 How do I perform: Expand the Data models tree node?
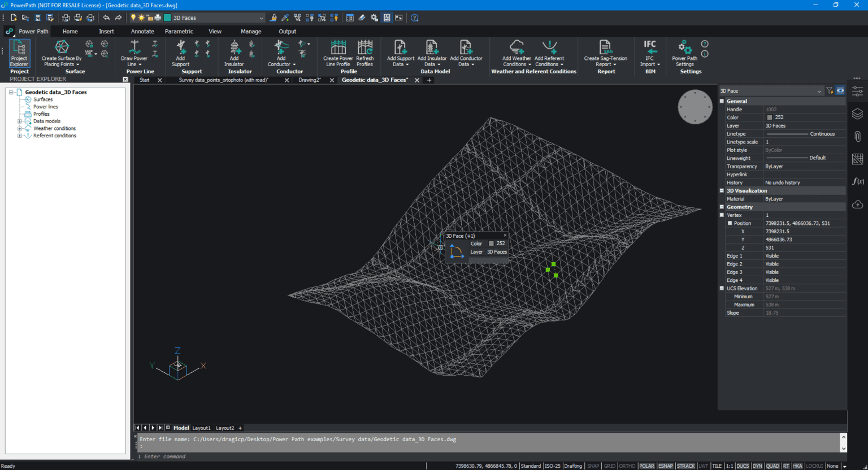[x=19, y=121]
